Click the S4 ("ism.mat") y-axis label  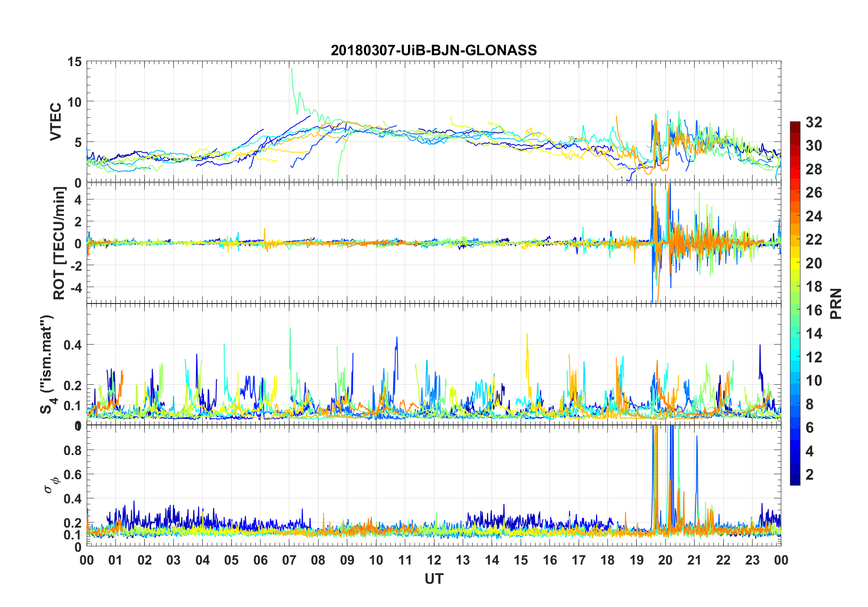point(47,364)
